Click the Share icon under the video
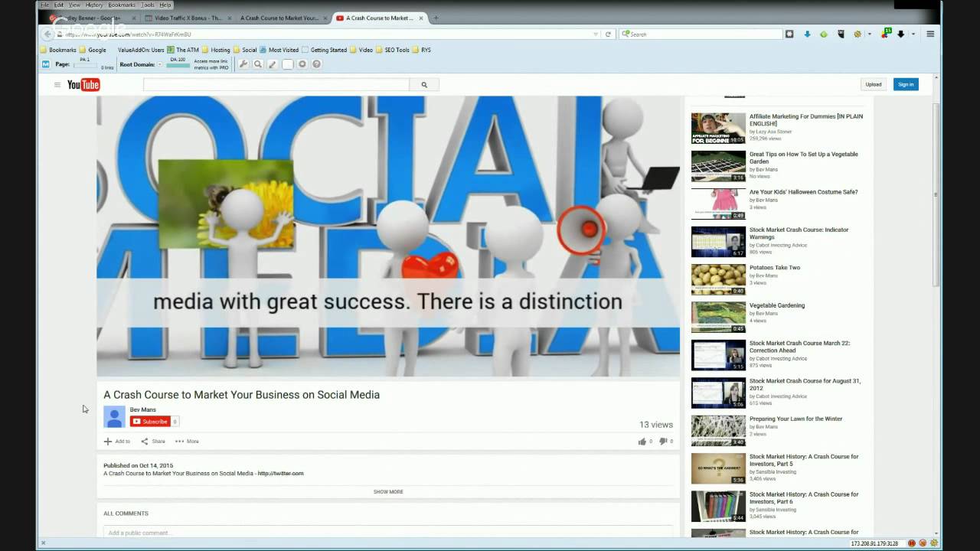Screen dimensions: 980x551 pyautogui.click(x=144, y=442)
